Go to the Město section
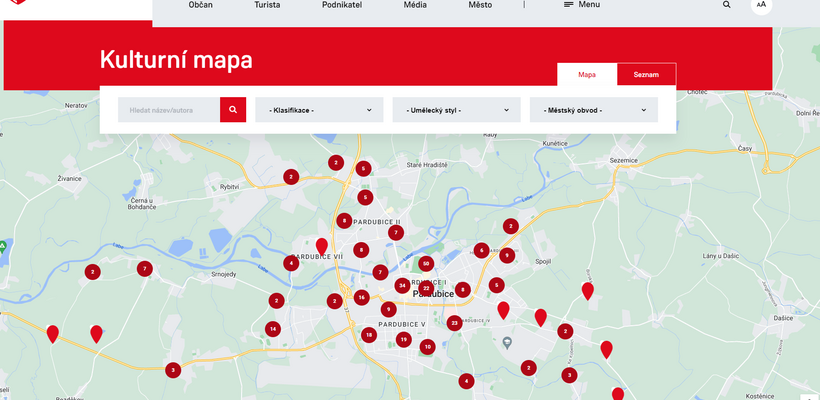 point(480,5)
